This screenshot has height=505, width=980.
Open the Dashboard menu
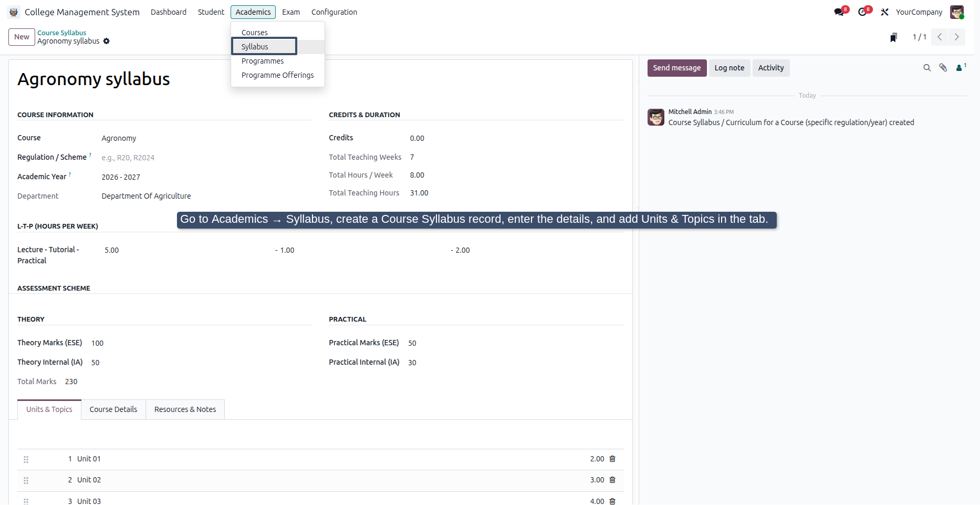pos(169,12)
